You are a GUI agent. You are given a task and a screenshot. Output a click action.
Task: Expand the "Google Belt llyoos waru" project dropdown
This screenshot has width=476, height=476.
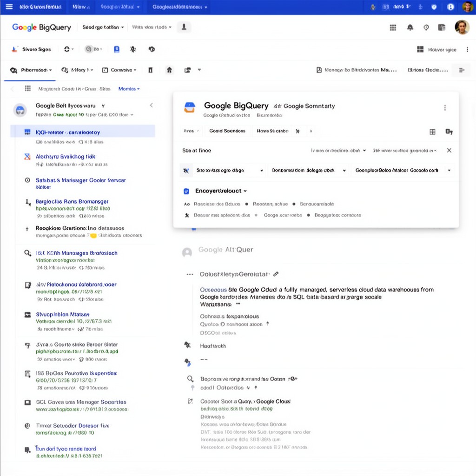103,106
